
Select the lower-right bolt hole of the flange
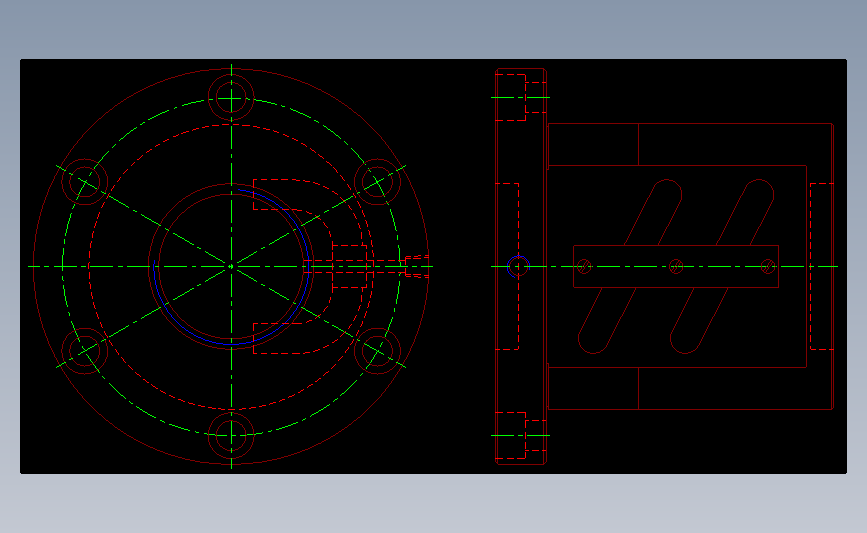tap(377, 351)
